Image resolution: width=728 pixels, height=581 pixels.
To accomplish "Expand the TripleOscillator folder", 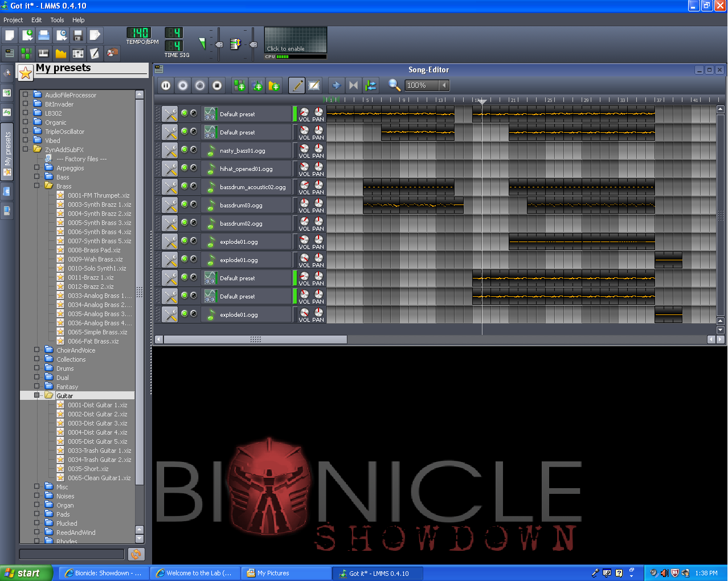I will pos(25,131).
